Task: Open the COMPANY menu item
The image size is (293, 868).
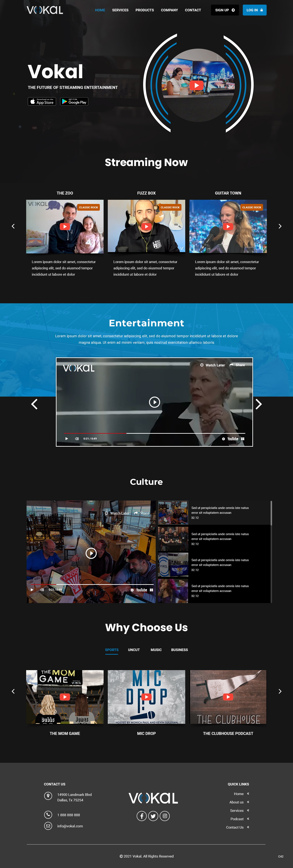Action: coord(169,10)
